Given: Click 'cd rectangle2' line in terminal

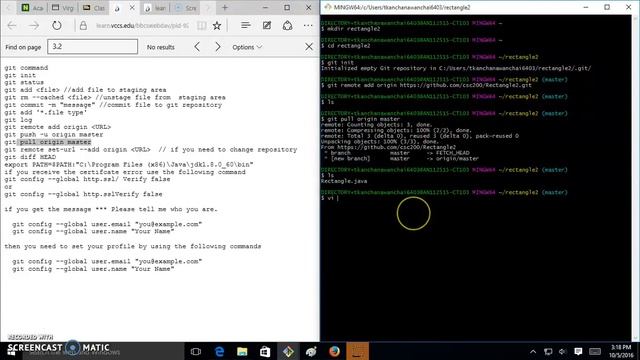Looking at the screenshot, I should (x=345, y=46).
